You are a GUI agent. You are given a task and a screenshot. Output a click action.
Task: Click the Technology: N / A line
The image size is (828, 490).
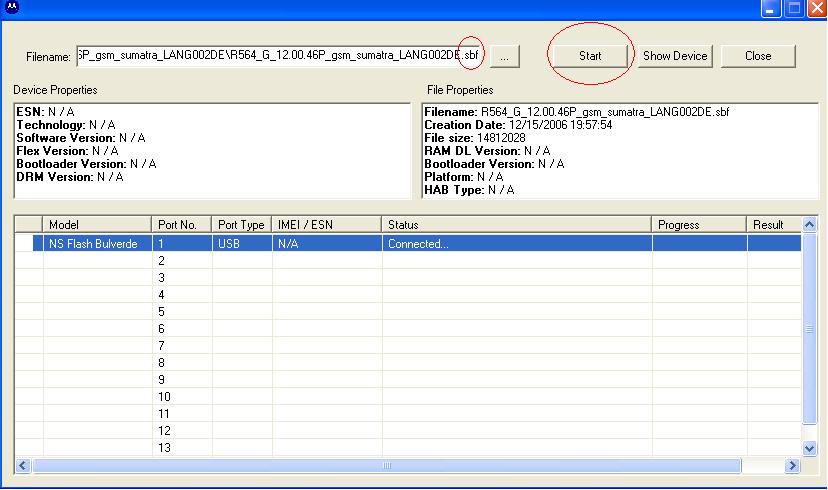tap(66, 125)
